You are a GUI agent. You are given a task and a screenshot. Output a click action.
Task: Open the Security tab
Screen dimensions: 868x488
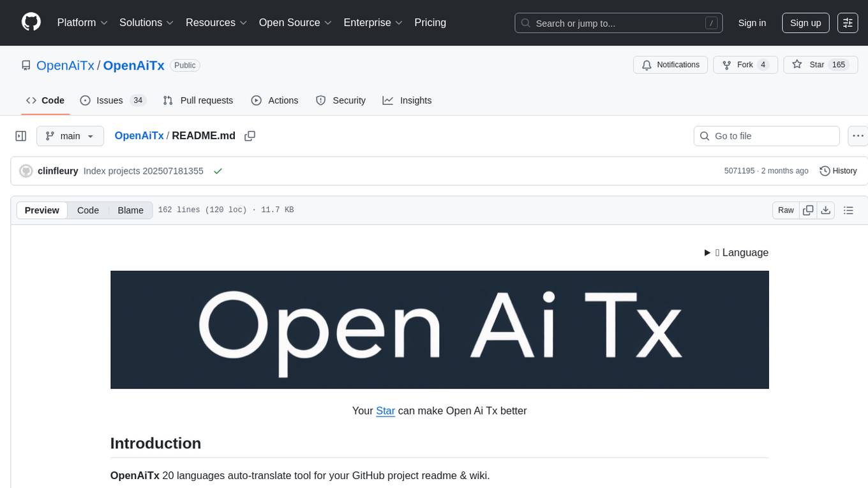[341, 100]
